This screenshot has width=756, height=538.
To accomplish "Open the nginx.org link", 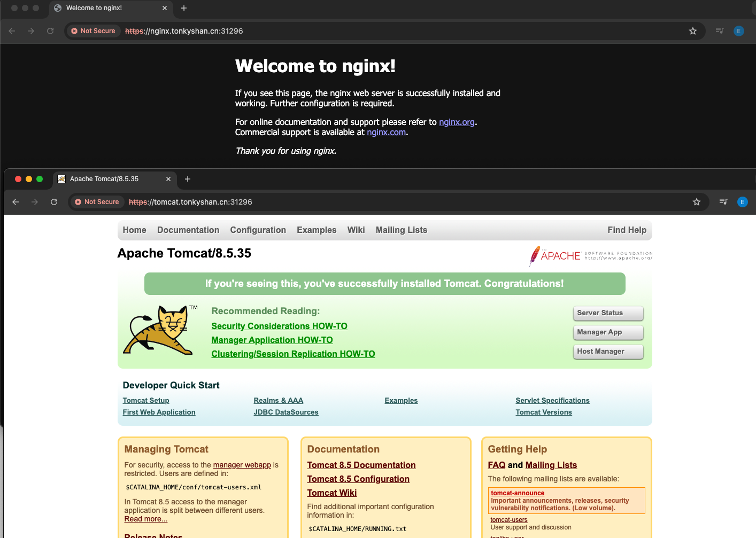I will 457,122.
